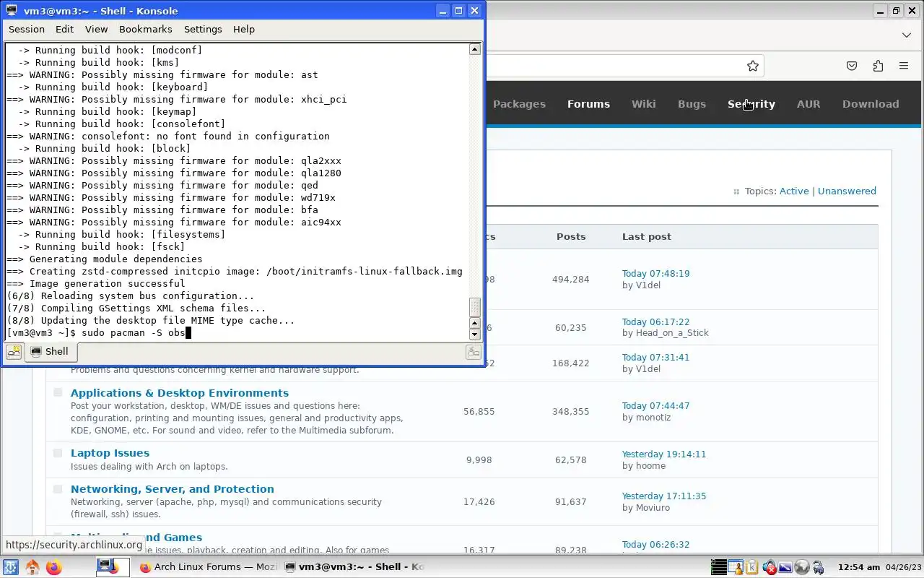Open the Bookmarks menu in Konsole

click(x=145, y=29)
